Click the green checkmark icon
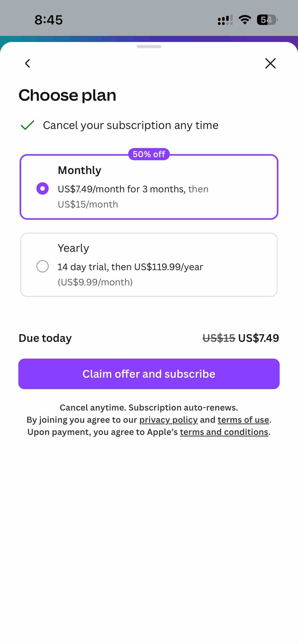The width and height of the screenshot is (298, 644). (x=27, y=125)
